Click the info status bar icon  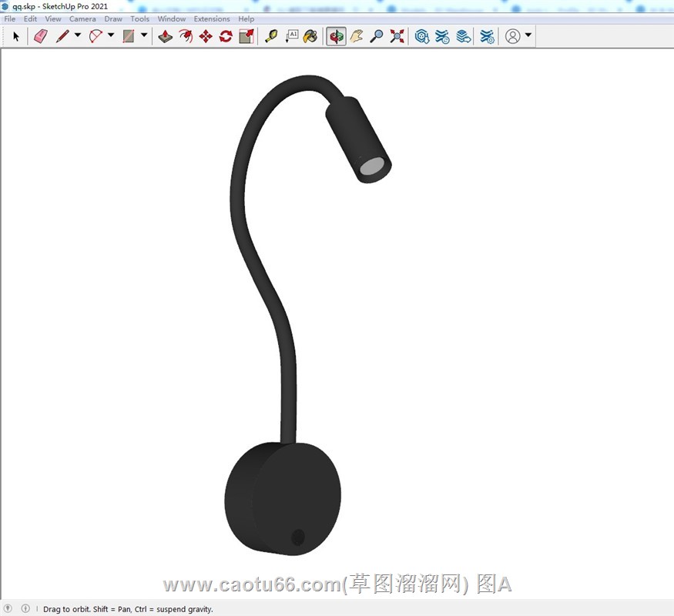[25, 608]
